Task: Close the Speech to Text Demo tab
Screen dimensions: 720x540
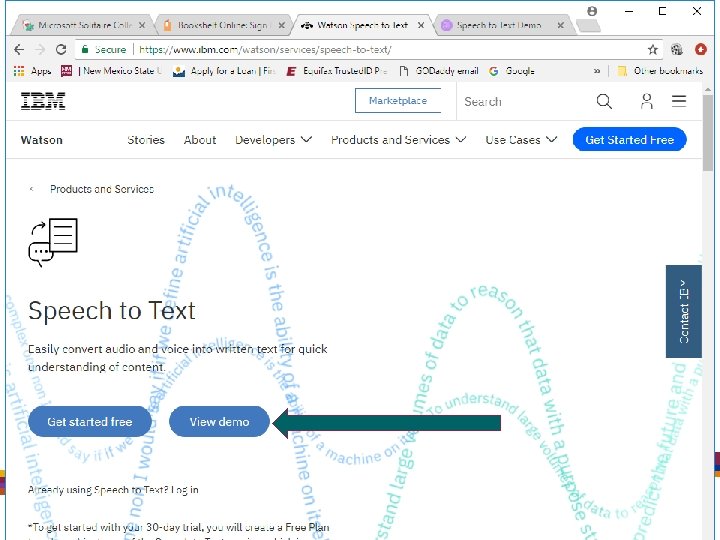Action: point(561,25)
